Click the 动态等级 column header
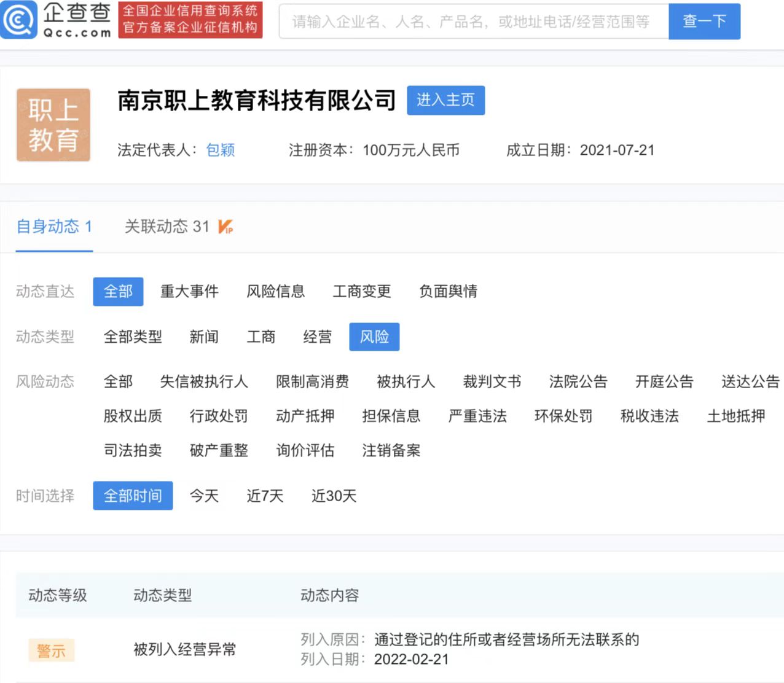 (x=58, y=595)
